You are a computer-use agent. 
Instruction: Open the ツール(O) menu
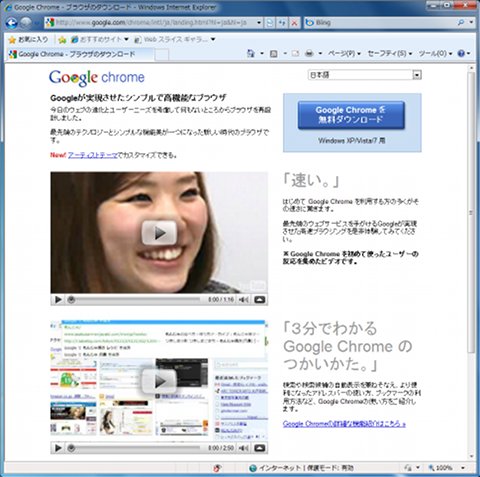435,53
